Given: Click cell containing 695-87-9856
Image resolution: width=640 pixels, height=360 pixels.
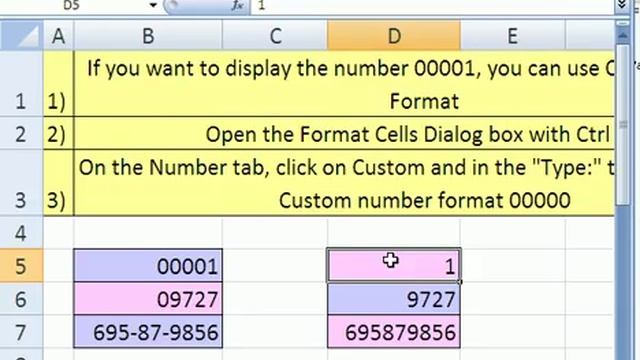Looking at the screenshot, I should click(x=148, y=332).
